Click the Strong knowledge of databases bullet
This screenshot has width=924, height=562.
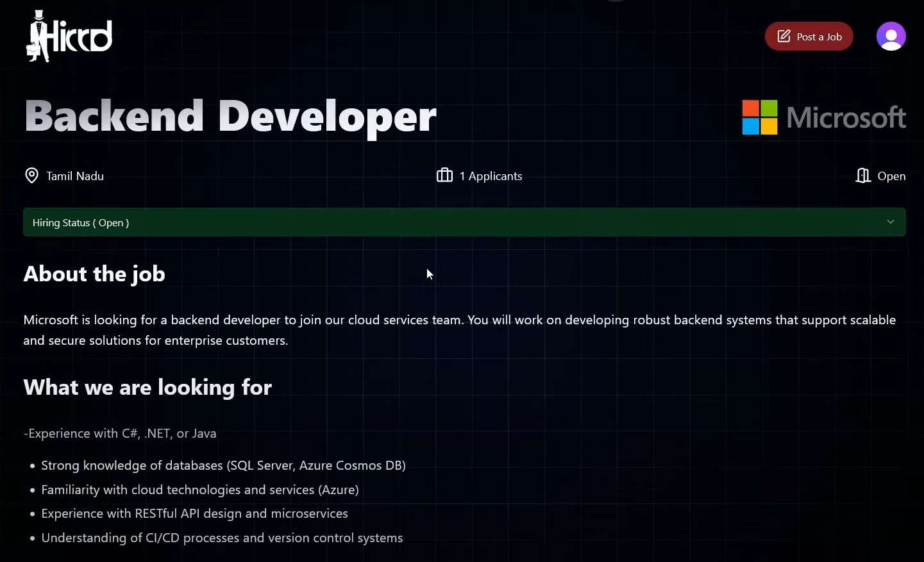[x=223, y=466]
